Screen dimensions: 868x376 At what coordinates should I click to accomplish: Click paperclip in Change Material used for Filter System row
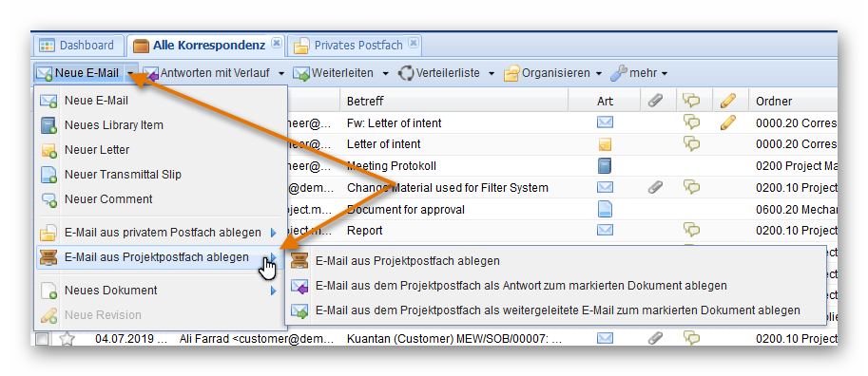pyautogui.click(x=655, y=187)
